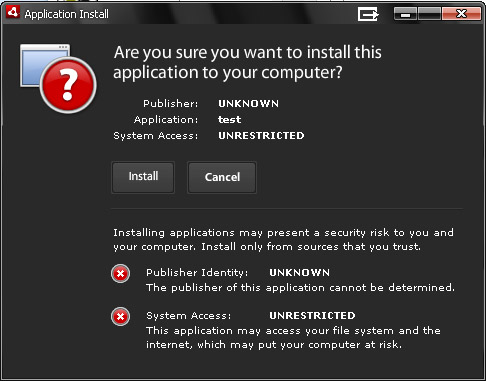486x381 pixels.
Task: Click the 'Publisher Identity:' label
Action: tap(197, 273)
